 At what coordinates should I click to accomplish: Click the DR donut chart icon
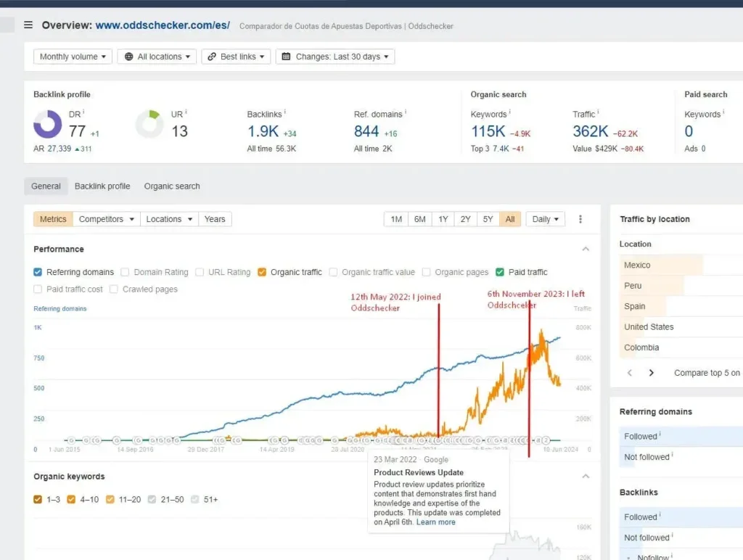click(47, 124)
